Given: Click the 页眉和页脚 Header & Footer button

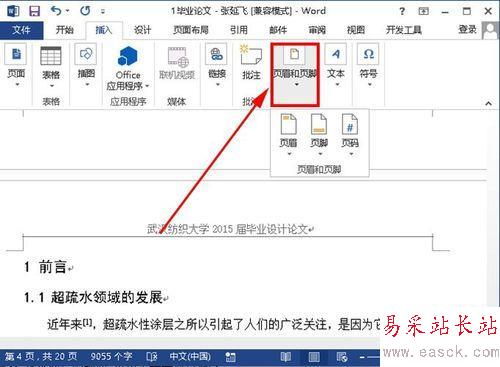Looking at the screenshot, I should pyautogui.click(x=295, y=75).
